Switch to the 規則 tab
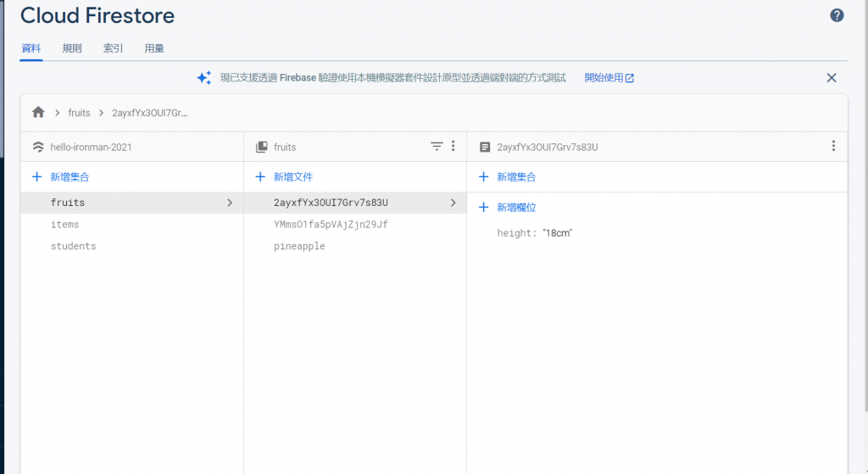Viewport: 868px width, 474px height. click(x=72, y=48)
